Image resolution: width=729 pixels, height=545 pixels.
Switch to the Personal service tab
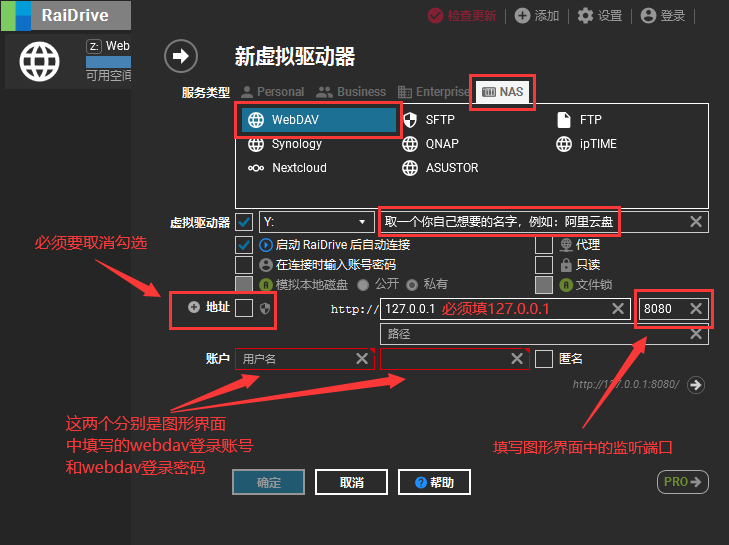tap(273, 92)
